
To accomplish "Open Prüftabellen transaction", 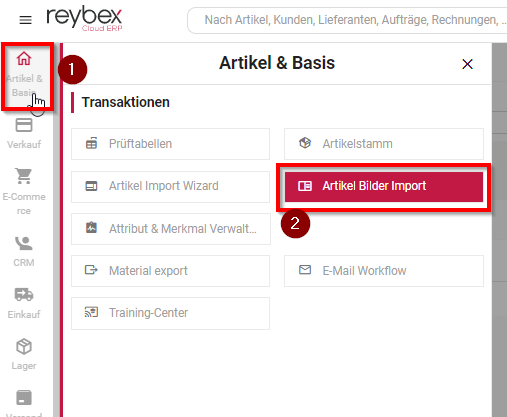I will coord(170,144).
